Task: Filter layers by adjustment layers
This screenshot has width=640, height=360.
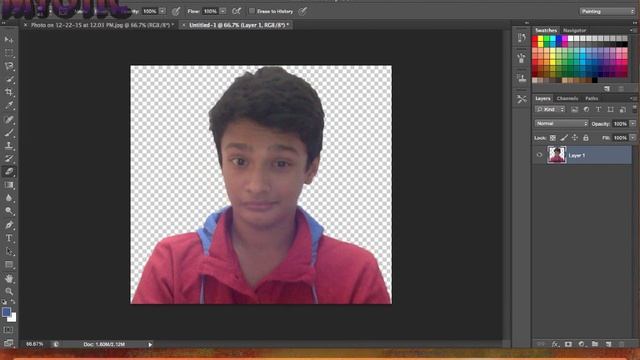Action: (586, 109)
